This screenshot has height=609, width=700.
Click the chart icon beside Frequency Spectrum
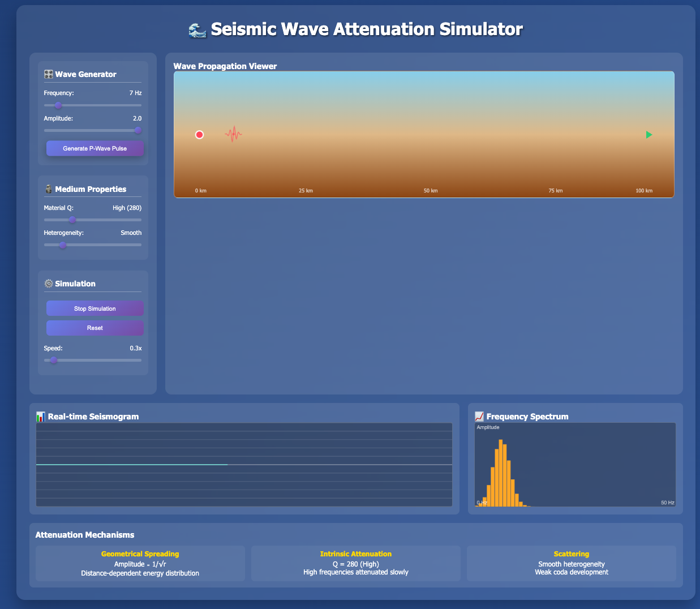click(480, 417)
